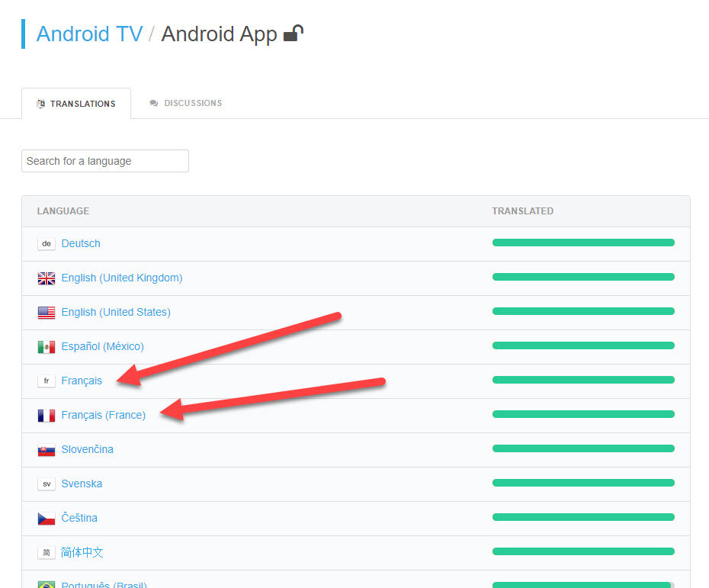Open the Android TV project link

(x=89, y=34)
